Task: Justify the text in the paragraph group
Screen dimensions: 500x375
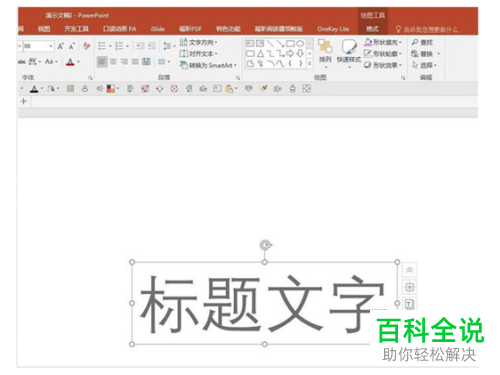Action: click(135, 62)
